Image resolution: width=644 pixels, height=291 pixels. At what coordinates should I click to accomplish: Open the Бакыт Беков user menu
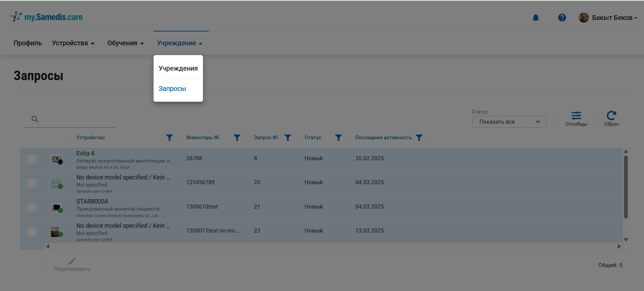(608, 18)
